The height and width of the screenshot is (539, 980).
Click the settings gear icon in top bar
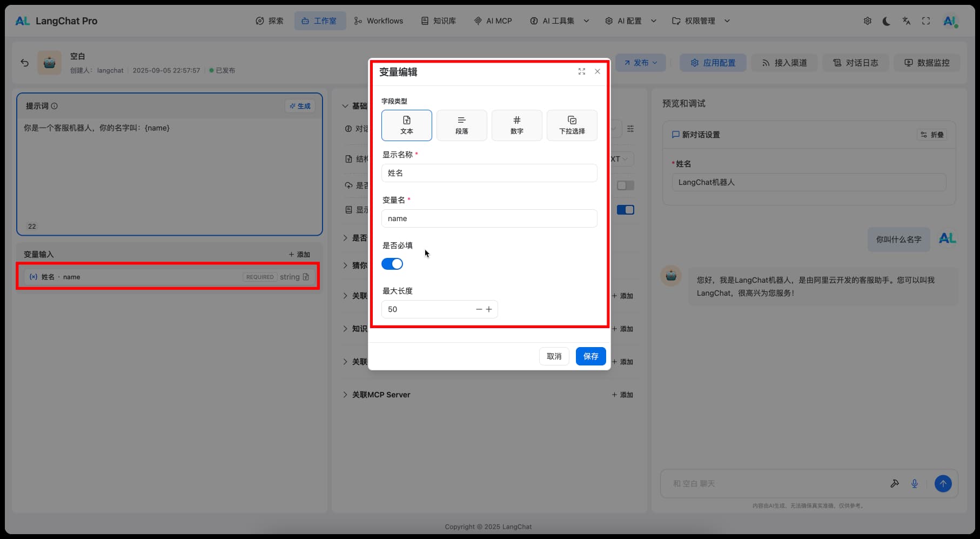[x=867, y=21]
